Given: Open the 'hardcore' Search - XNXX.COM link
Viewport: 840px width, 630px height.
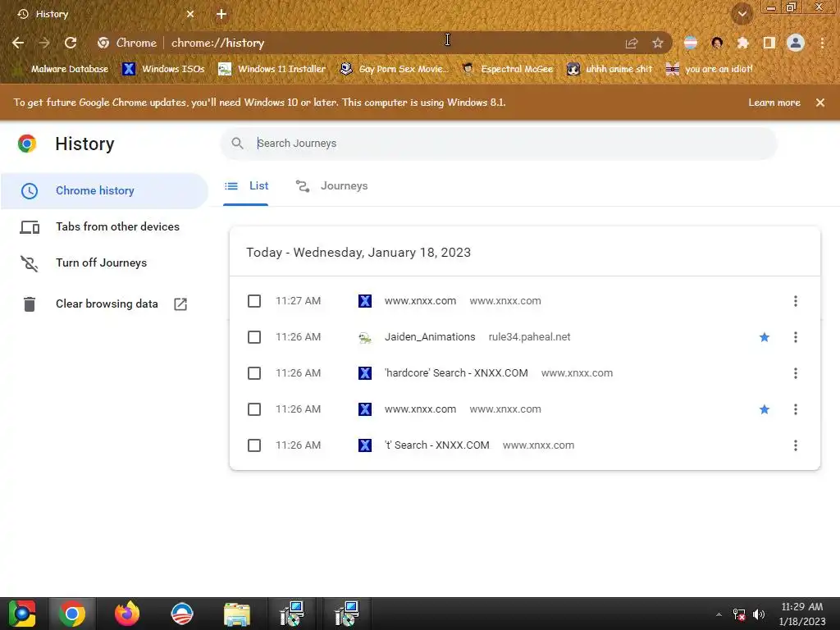Looking at the screenshot, I should pyautogui.click(x=456, y=373).
